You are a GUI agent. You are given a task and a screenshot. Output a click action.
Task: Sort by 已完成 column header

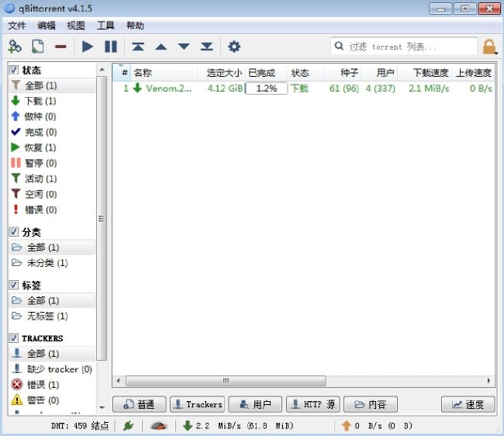click(267, 73)
